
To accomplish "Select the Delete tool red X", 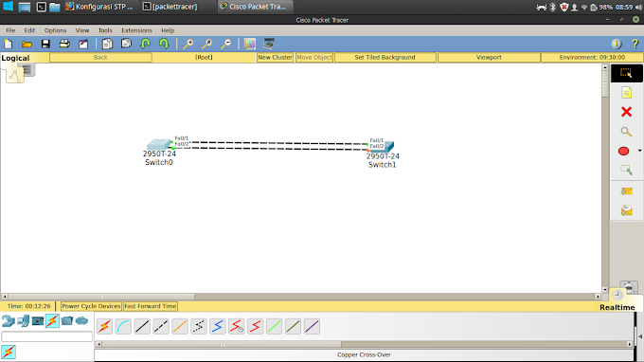I will 626,112.
